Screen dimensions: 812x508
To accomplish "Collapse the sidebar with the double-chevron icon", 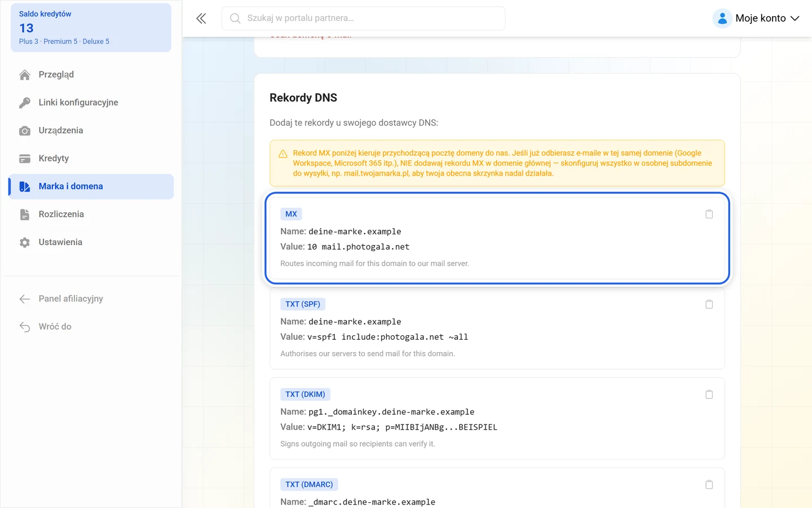I will [x=201, y=19].
